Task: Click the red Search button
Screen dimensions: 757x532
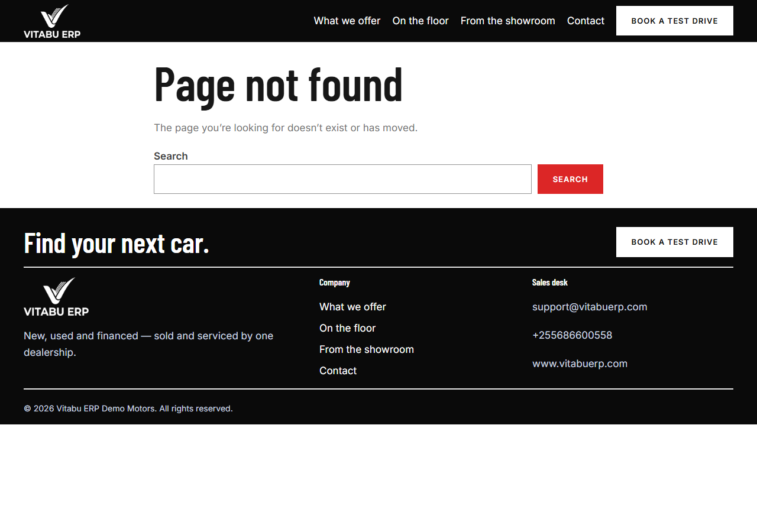Action: 570,179
